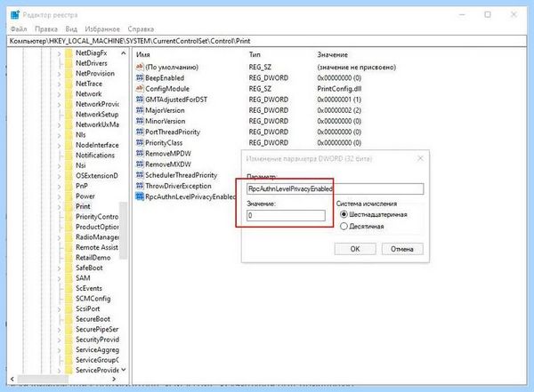Select the SCMConfig tree item
The height and width of the screenshot is (392, 534).
point(93,299)
